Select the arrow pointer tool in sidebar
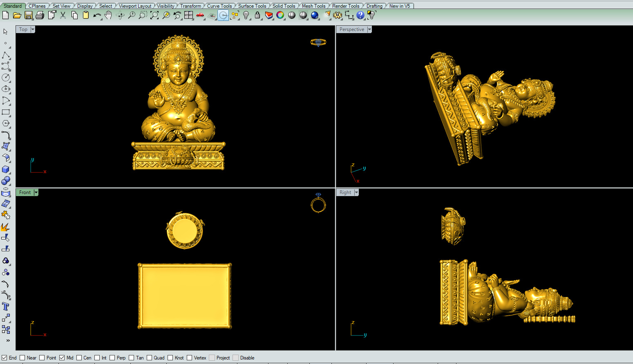The height and width of the screenshot is (364, 633). click(6, 31)
